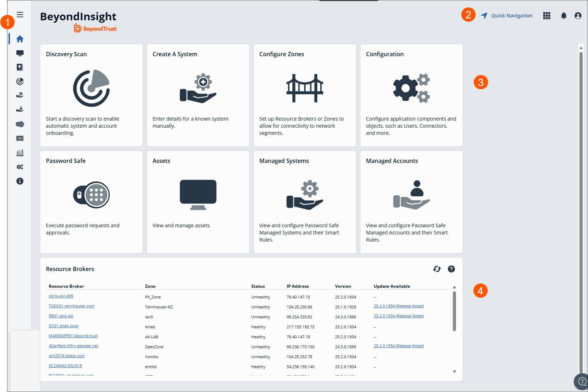The height and width of the screenshot is (392, 588).
Task: Open Release Notes link in Tannhauser-RZ row
Action: click(x=399, y=306)
